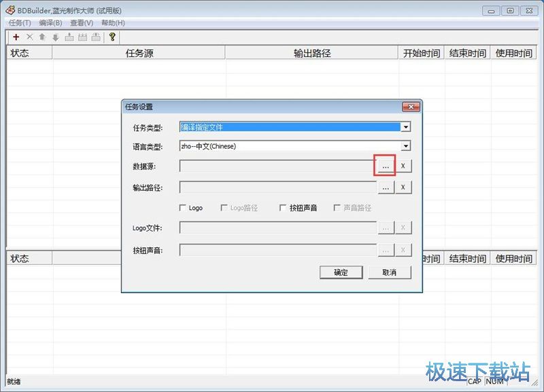The width and height of the screenshot is (544, 392).
Task: Click the 输出路径 column header
Action: click(x=311, y=53)
